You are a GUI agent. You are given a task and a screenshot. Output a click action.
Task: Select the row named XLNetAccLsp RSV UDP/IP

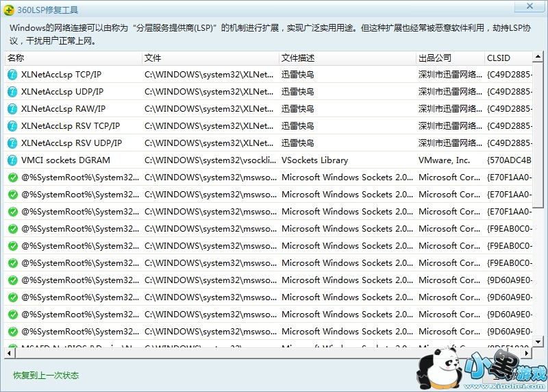point(269,143)
